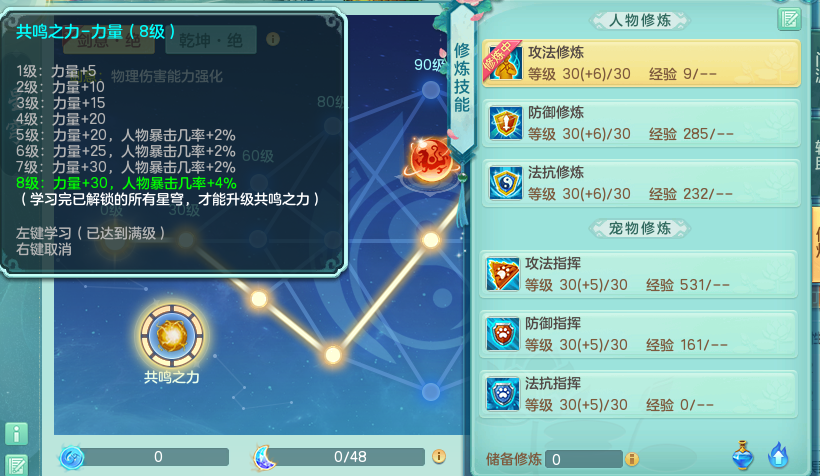Select the 防御修炼 training row
This screenshot has height=476, width=820.
641,123
